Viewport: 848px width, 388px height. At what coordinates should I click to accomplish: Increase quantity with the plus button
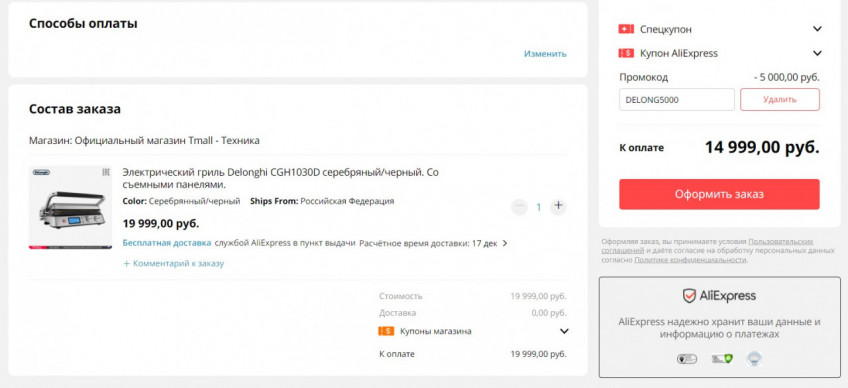click(x=558, y=206)
